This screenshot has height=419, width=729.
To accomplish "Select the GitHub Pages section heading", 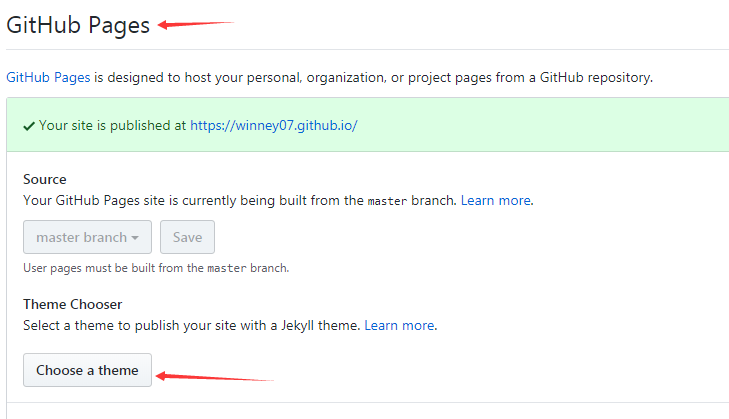I will pos(78,25).
